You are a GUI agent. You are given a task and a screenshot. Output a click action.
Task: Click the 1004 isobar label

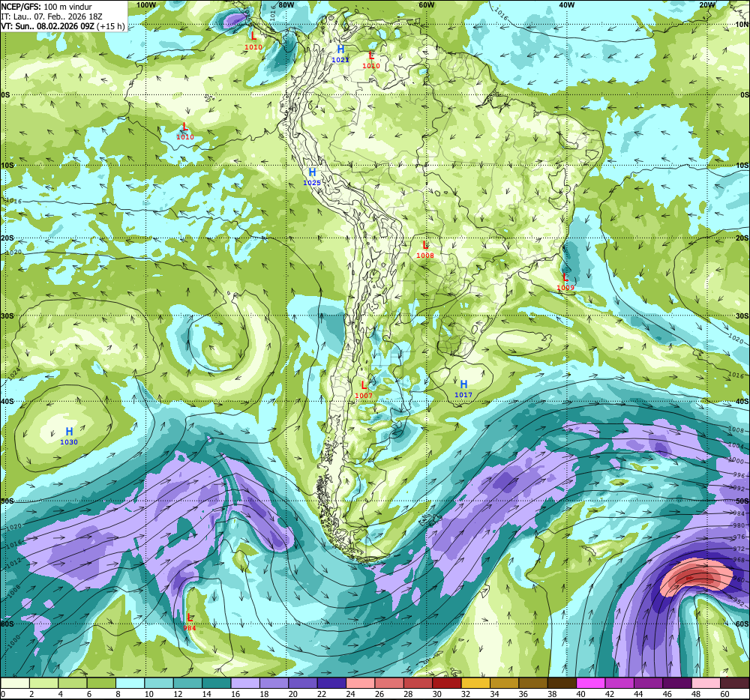click(x=736, y=445)
